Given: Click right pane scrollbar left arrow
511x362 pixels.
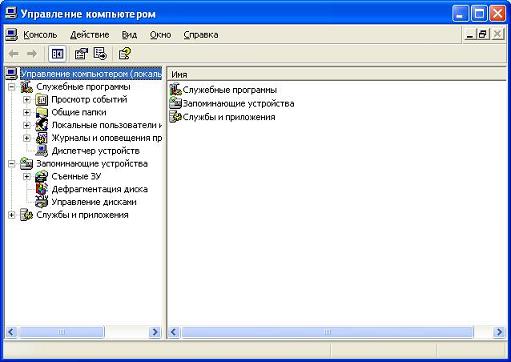Looking at the screenshot, I should coord(174,332).
